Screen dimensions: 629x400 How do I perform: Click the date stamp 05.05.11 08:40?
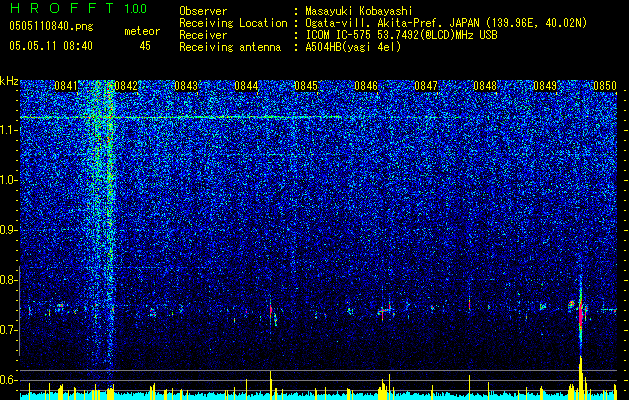point(51,46)
